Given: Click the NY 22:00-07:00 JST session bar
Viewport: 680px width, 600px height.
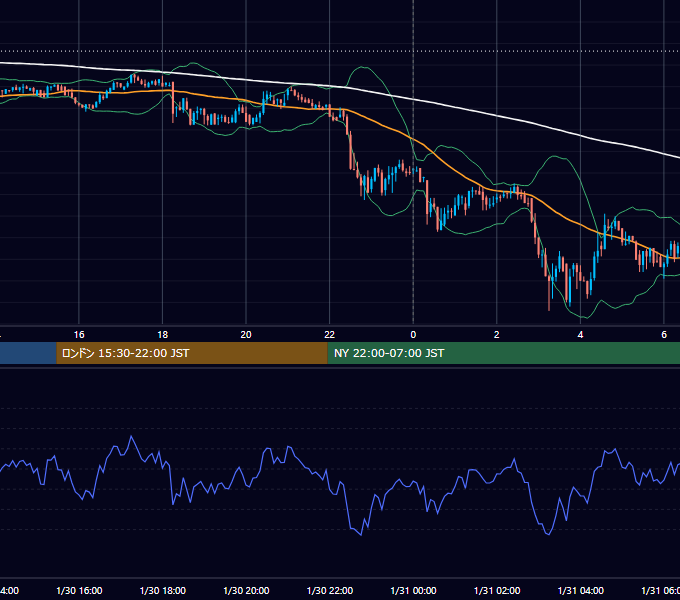Looking at the screenshot, I should pos(503,353).
